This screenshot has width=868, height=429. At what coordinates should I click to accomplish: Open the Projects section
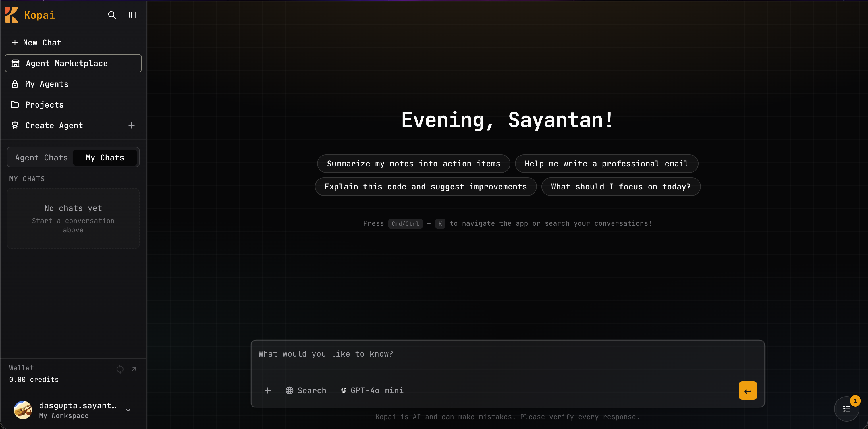tap(73, 105)
